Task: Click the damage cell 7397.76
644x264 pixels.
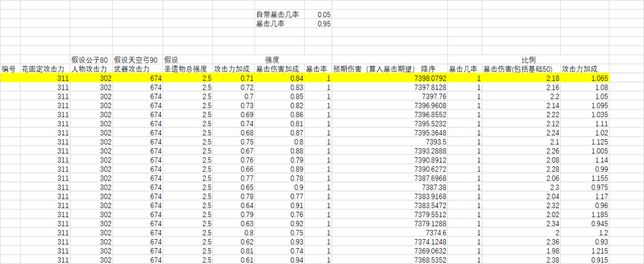Action: click(x=390, y=96)
